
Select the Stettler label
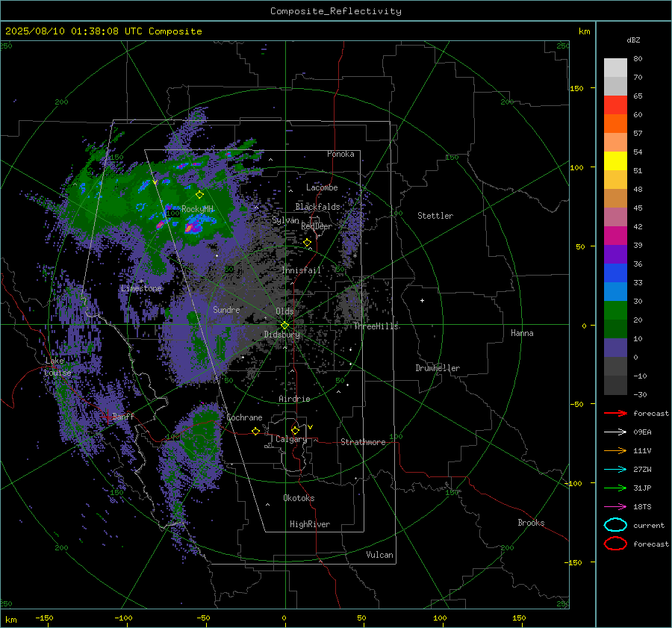point(435,216)
